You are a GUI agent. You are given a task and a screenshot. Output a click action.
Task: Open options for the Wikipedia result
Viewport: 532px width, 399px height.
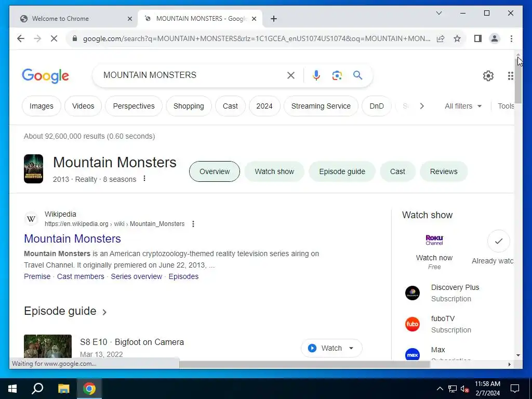193,224
